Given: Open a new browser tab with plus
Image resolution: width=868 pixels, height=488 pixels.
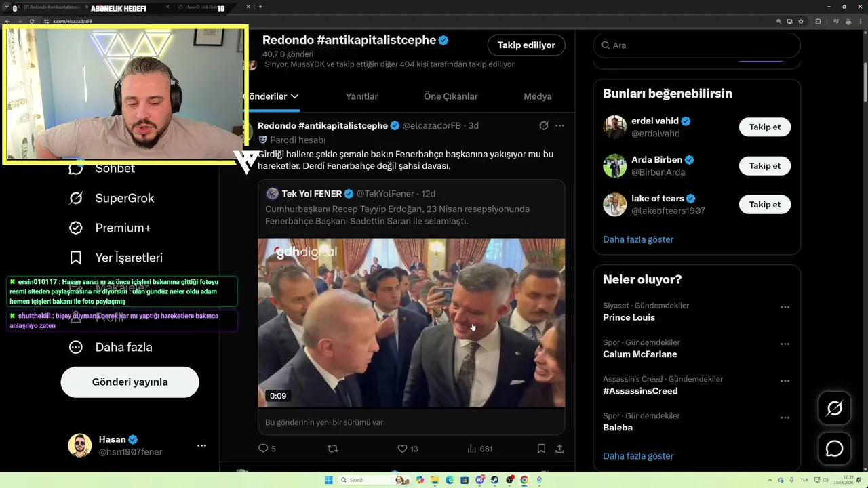Looking at the screenshot, I should pos(260,7).
